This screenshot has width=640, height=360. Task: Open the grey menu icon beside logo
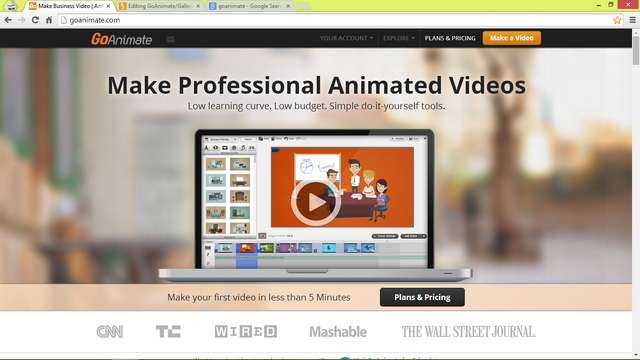(171, 39)
